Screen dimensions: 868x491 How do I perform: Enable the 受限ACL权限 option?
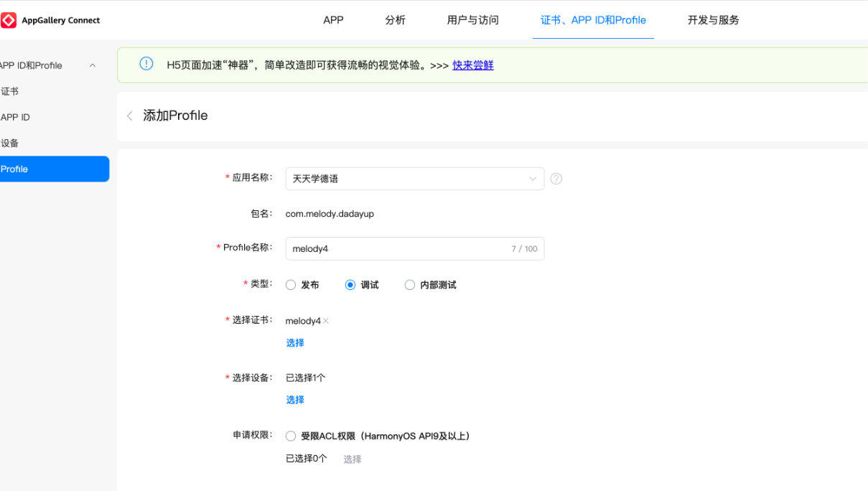291,436
